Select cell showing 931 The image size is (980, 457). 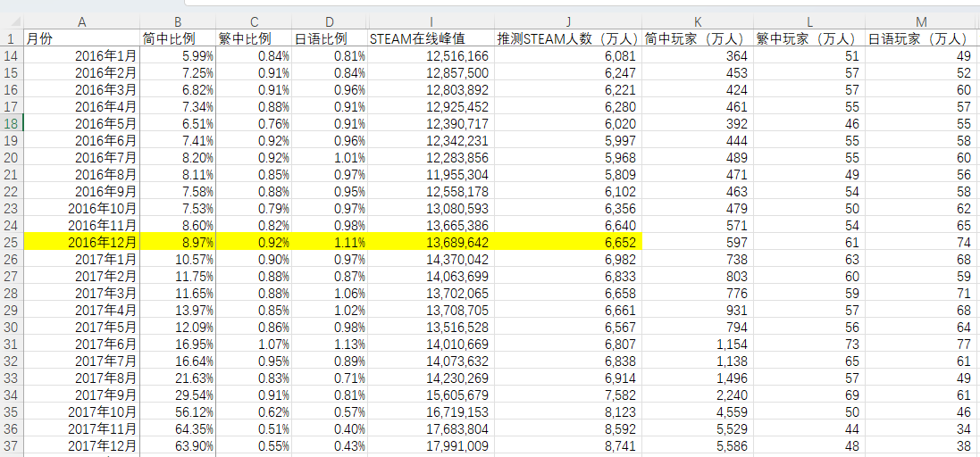(x=698, y=310)
